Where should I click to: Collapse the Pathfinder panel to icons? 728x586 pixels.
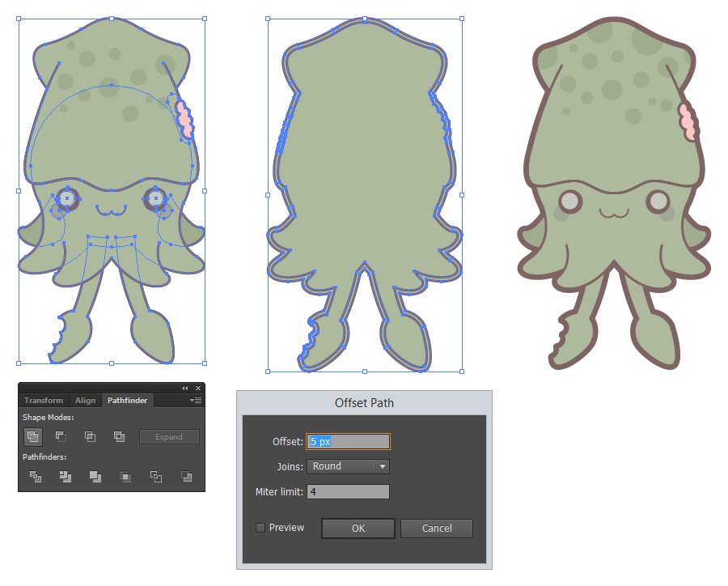[x=184, y=388]
